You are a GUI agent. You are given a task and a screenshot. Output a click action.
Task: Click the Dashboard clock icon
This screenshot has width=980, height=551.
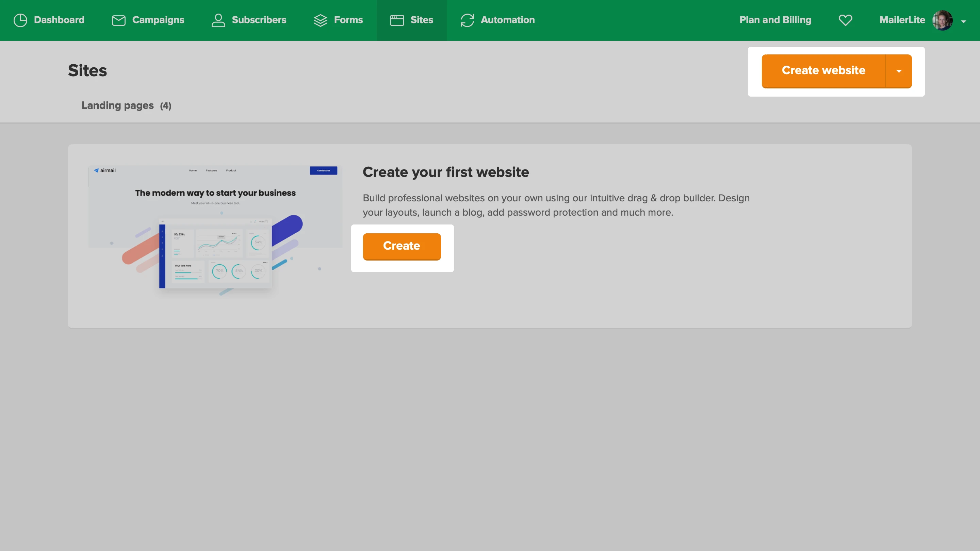coord(20,20)
